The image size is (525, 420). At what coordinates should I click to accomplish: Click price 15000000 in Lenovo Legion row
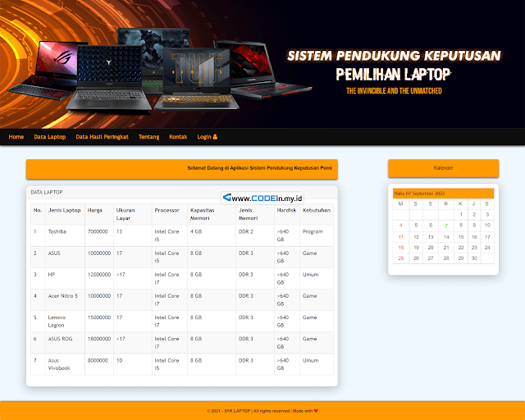[99, 317]
